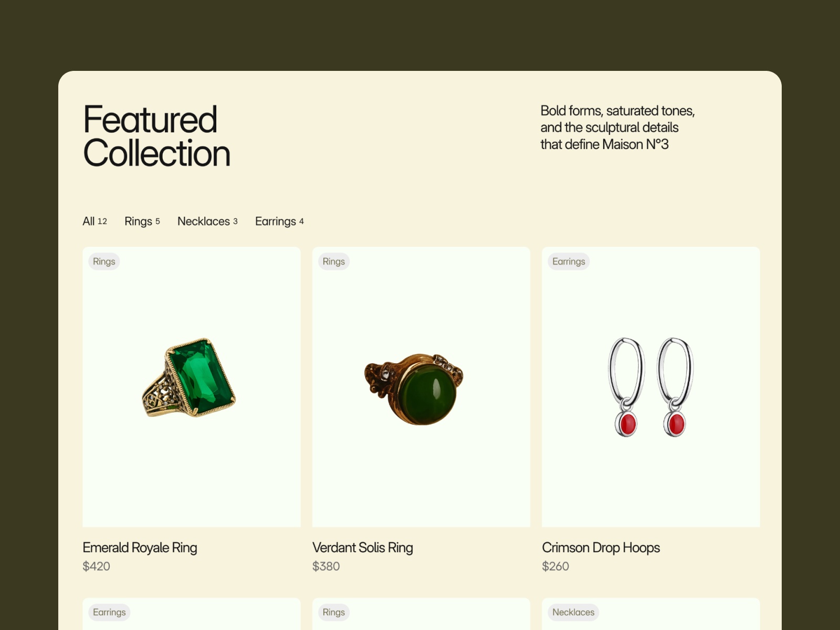This screenshot has height=630, width=840.
Task: Open the Verdant Solis Ring title link
Action: tap(362, 548)
